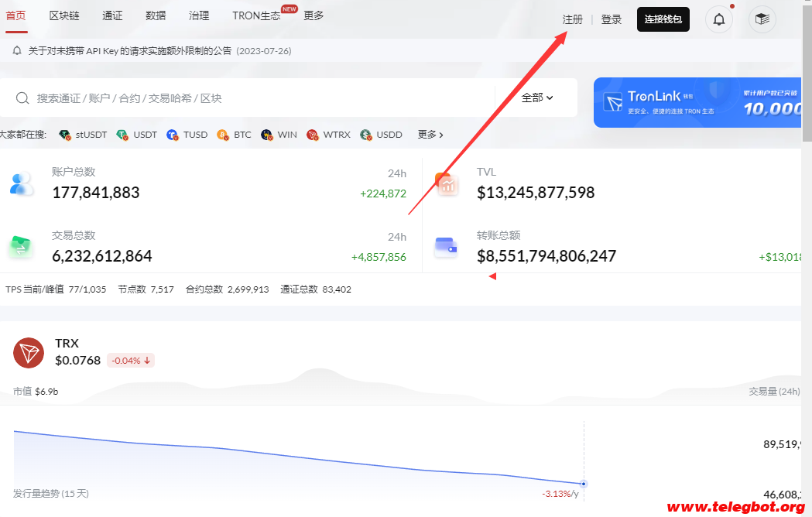
Task: Select the WTRX token icon
Action: point(312,135)
